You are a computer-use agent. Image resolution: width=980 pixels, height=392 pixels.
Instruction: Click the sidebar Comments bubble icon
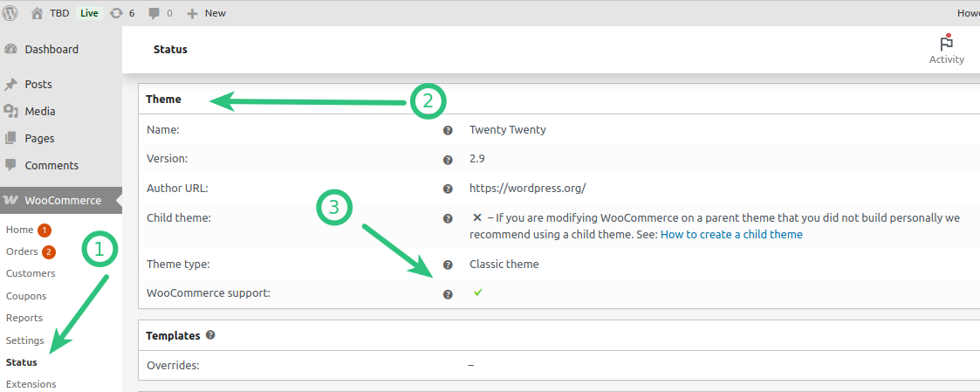tap(10, 165)
